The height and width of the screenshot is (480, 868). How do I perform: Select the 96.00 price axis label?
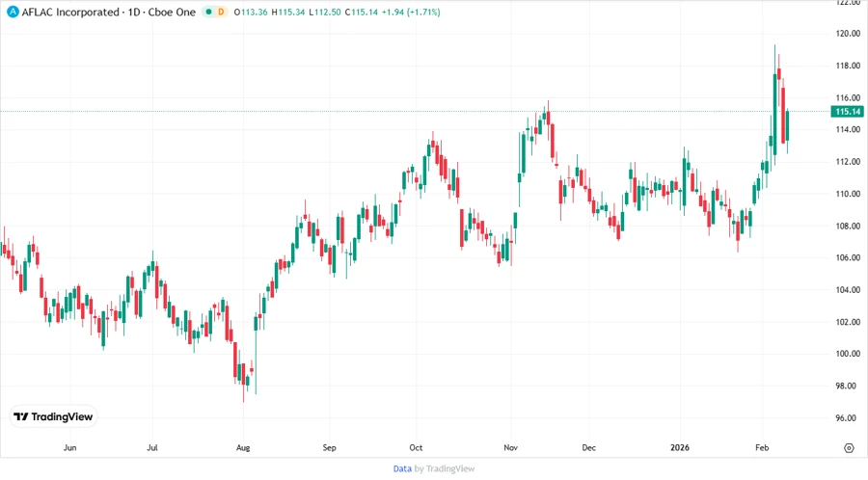[848, 417]
